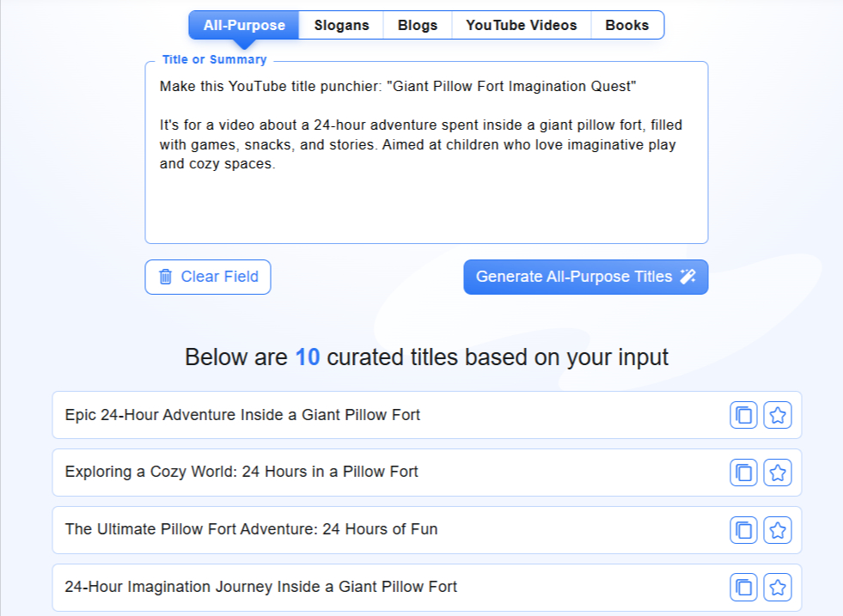Copy the '24-Hour Imagination Journey' title
Viewport: 843px width, 616px height.
(x=743, y=588)
